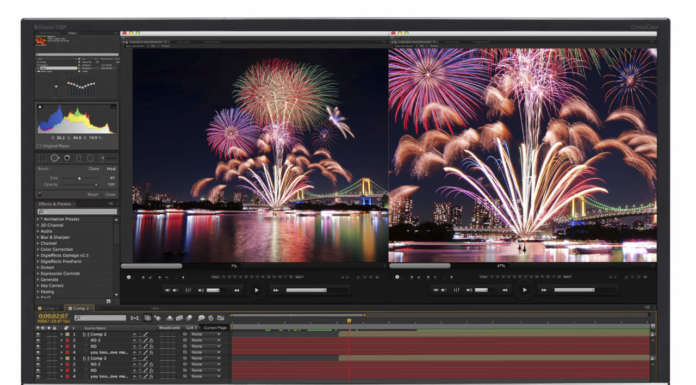Open first layer's None parent dropdown
This screenshot has width=696, height=385.
[x=206, y=334]
